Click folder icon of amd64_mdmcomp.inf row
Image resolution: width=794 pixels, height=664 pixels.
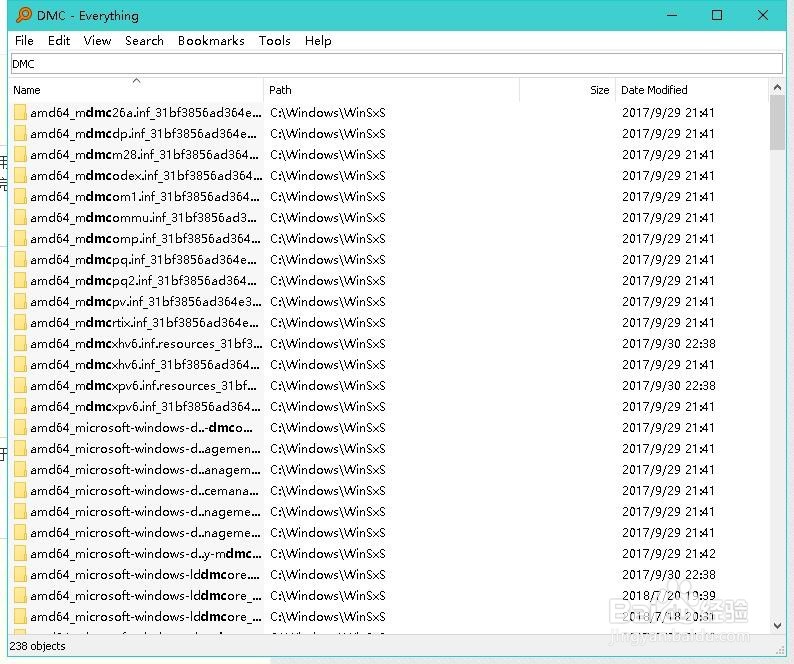pos(20,239)
